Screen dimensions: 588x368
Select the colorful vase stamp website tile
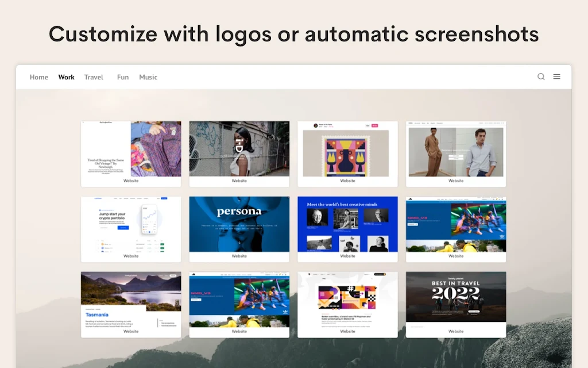(x=347, y=154)
